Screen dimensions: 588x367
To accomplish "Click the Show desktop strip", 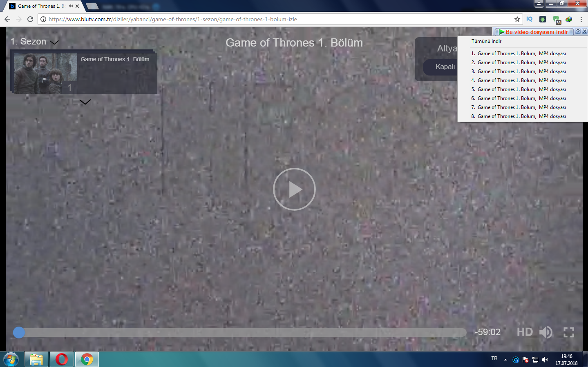I will point(585,360).
